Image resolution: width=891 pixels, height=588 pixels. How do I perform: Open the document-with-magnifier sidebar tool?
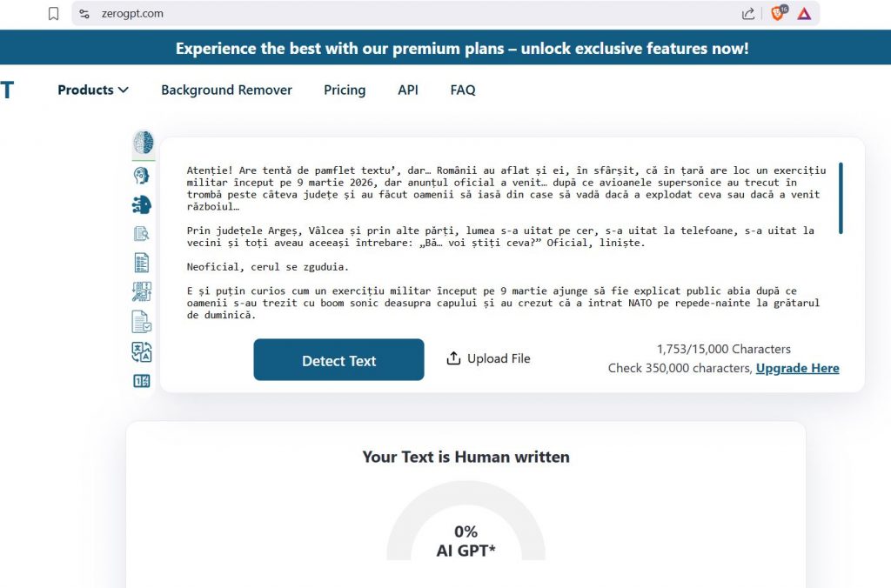point(141,233)
